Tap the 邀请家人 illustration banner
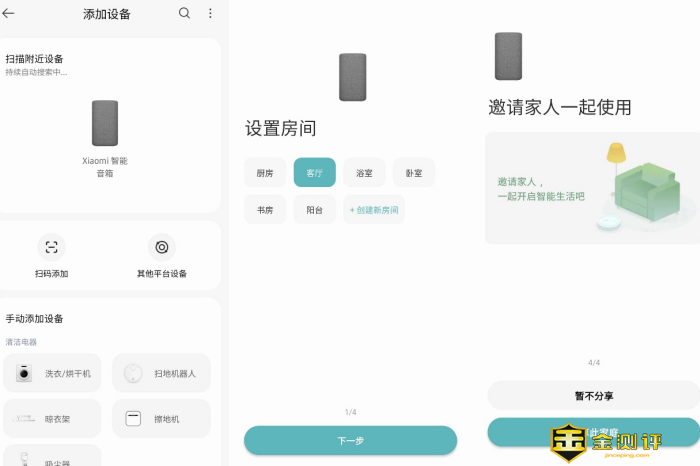700x466 pixels. pos(592,188)
